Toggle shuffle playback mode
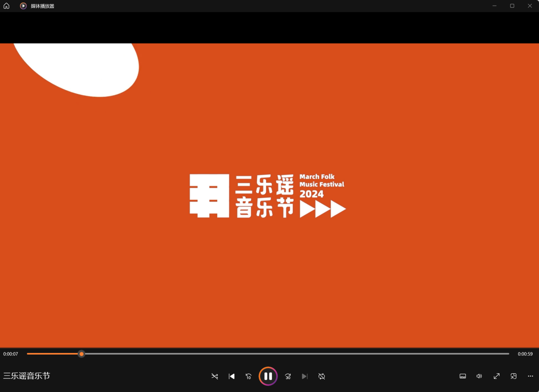Screen dimensions: 539x392 click(x=215, y=376)
